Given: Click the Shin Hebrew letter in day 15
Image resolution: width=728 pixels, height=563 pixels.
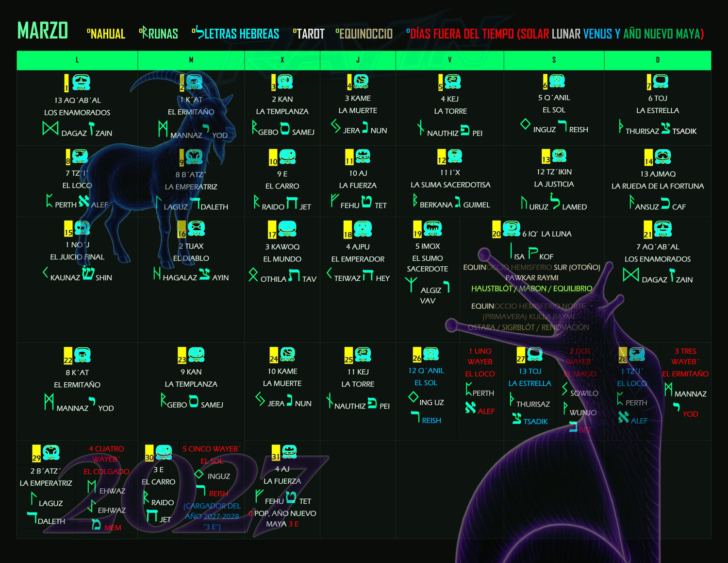Looking at the screenshot, I should pos(88,273).
